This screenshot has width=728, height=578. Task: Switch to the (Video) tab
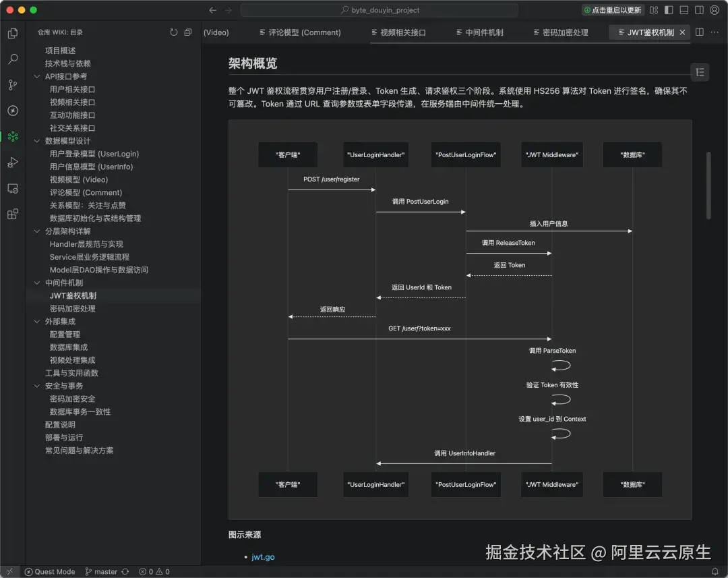click(x=216, y=32)
